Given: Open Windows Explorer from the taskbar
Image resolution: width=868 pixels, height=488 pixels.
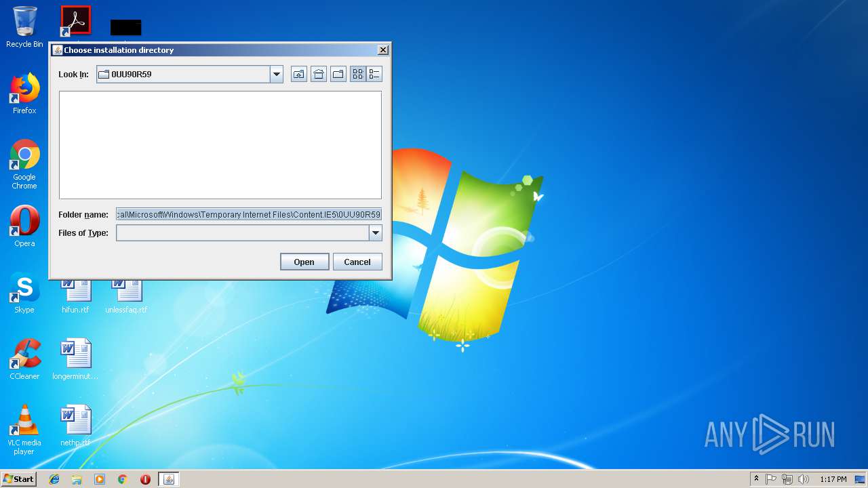Looking at the screenshot, I should (x=77, y=479).
